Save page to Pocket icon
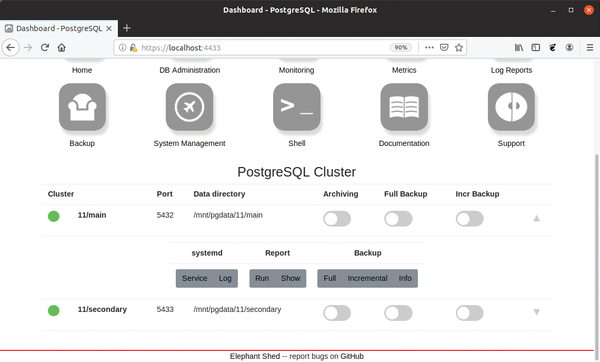This screenshot has height=362, width=600. coord(444,47)
